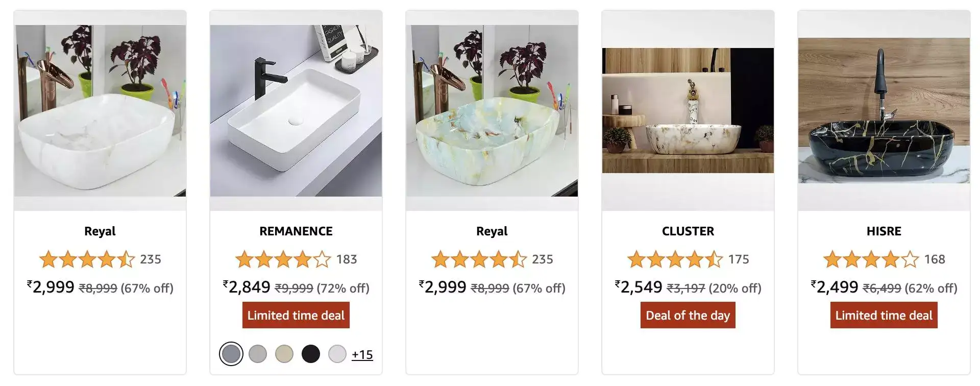This screenshot has height=386, width=980.
Task: View the 175 reviews for CLUSTER
Action: pyautogui.click(x=739, y=259)
